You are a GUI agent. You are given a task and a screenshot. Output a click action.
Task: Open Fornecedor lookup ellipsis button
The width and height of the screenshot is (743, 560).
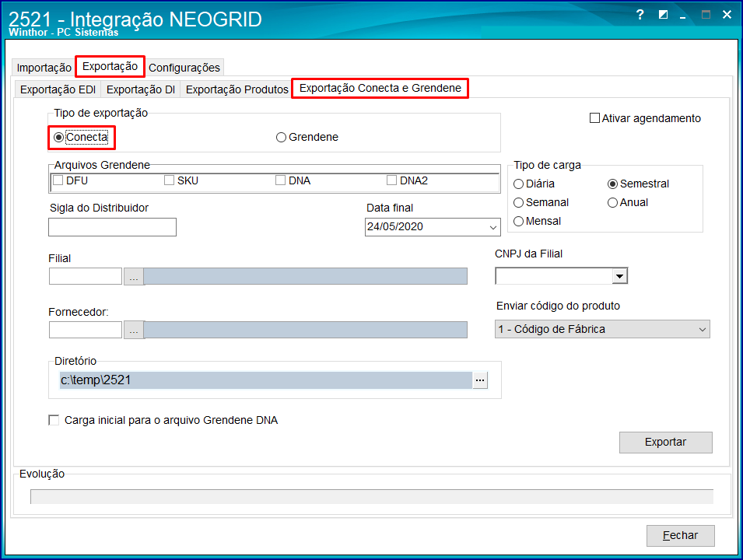click(x=134, y=330)
